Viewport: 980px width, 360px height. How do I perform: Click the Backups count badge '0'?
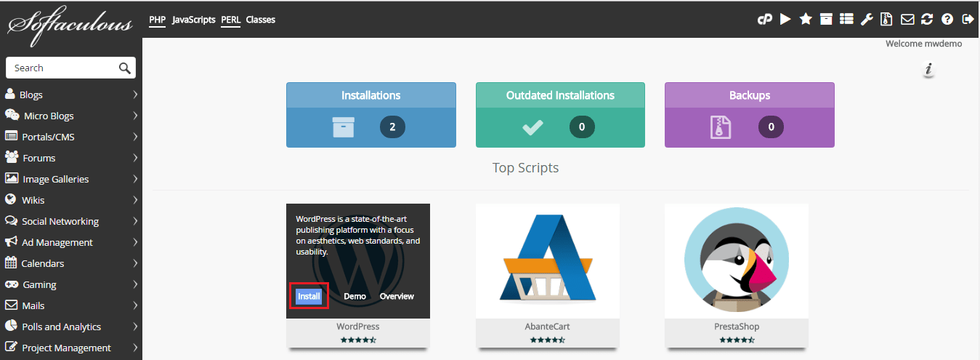coord(771,127)
